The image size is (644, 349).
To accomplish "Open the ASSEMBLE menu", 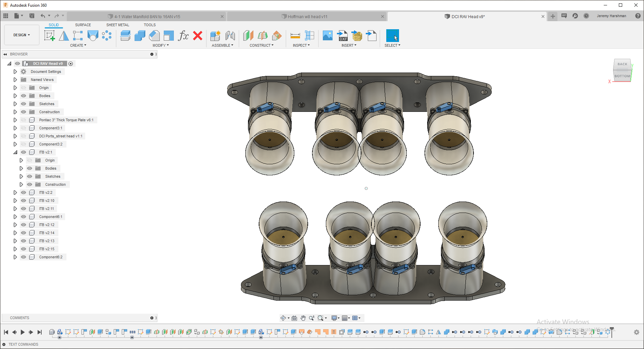I will tap(222, 45).
